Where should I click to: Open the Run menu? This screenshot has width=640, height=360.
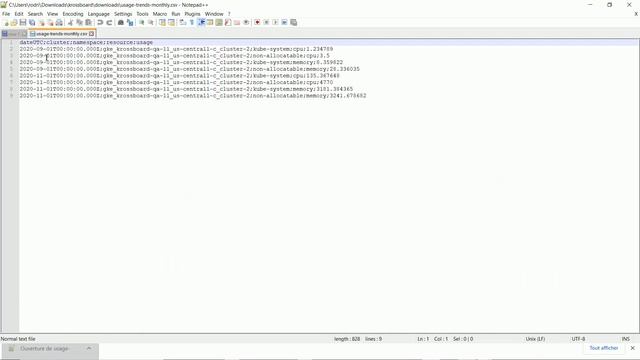pos(176,14)
